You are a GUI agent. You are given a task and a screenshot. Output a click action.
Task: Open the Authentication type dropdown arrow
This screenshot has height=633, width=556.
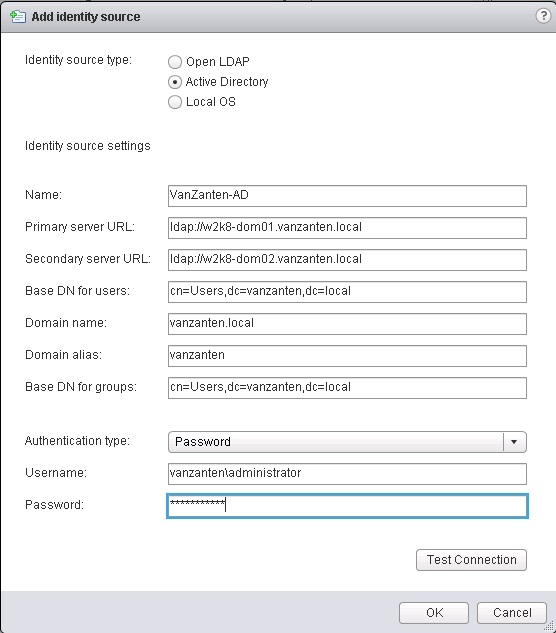[x=514, y=442]
